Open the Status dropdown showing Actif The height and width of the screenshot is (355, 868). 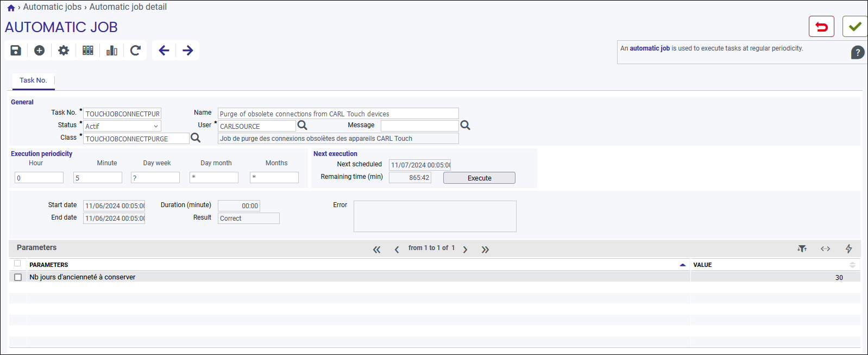coord(122,126)
